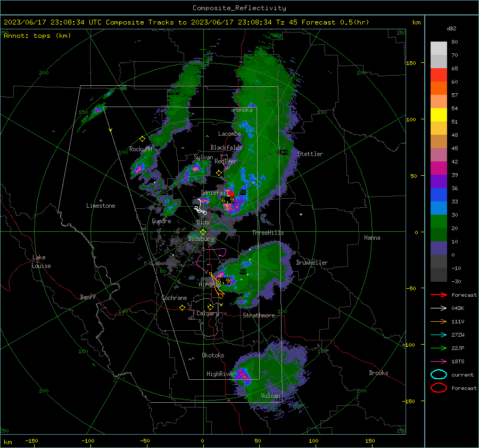Click the Vulcan city label
The height and width of the screenshot is (448, 479).
click(270, 396)
